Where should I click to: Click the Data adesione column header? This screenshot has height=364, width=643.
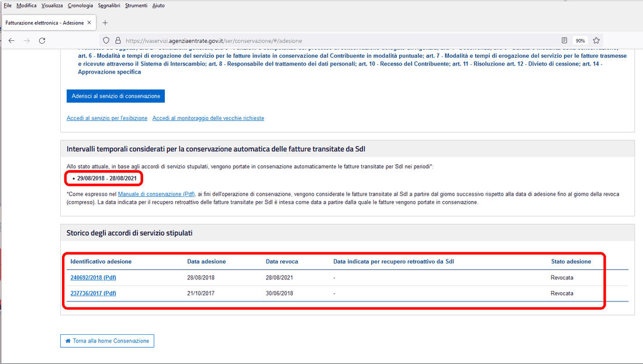[206, 262]
